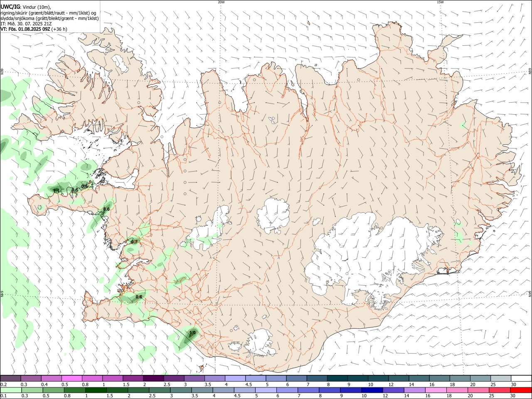
Task: Click the 1.0 precipitation value on the south coast
Action: (x=192, y=333)
